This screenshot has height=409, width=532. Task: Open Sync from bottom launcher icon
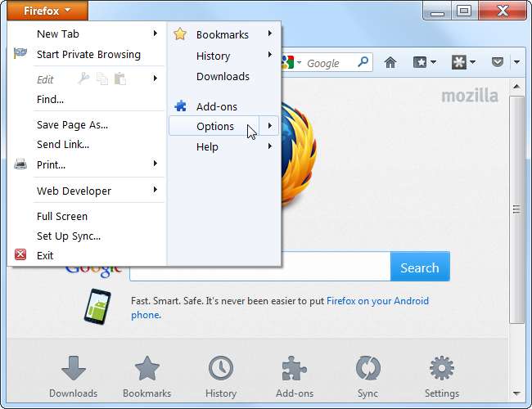point(368,368)
